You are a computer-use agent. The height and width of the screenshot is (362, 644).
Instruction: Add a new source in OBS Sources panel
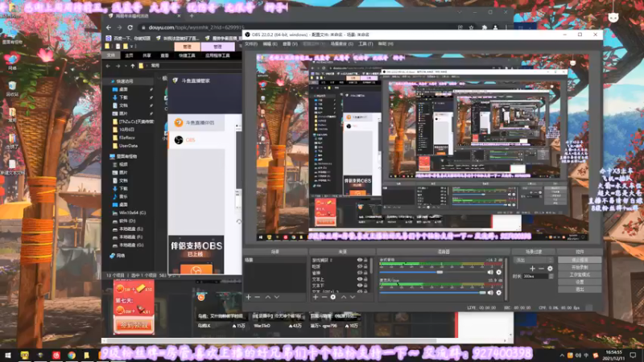tap(316, 297)
